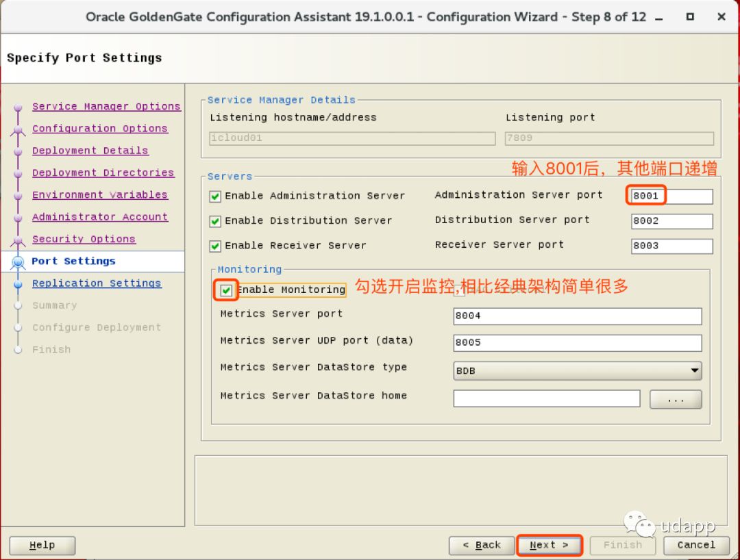Click the Metrics Server port field
This screenshot has height=560, width=740.
coord(578,316)
